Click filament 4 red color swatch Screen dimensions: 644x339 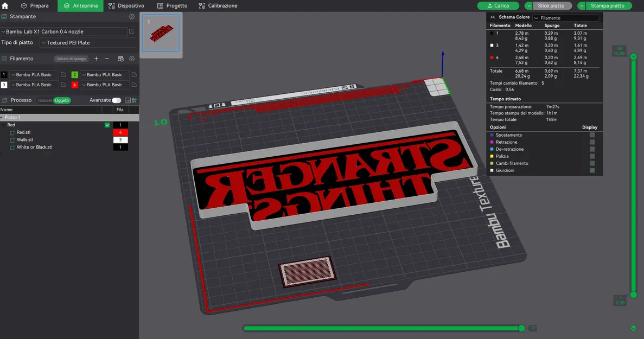click(x=74, y=85)
